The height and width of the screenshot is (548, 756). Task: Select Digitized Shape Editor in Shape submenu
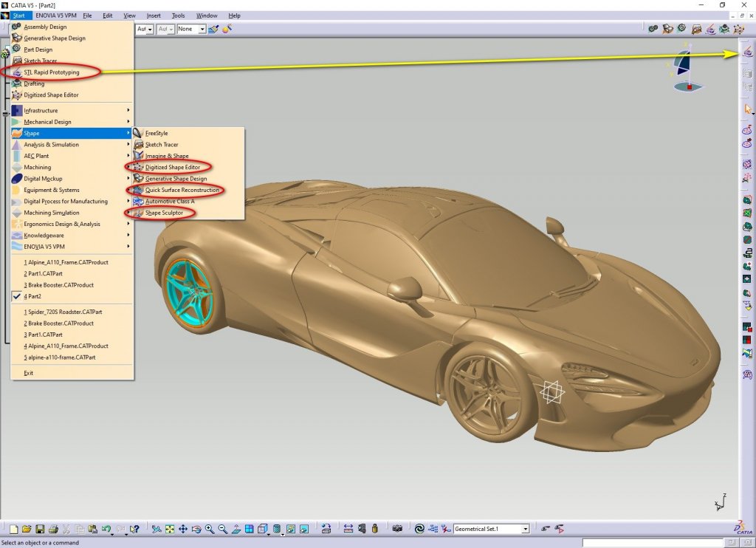click(x=172, y=167)
